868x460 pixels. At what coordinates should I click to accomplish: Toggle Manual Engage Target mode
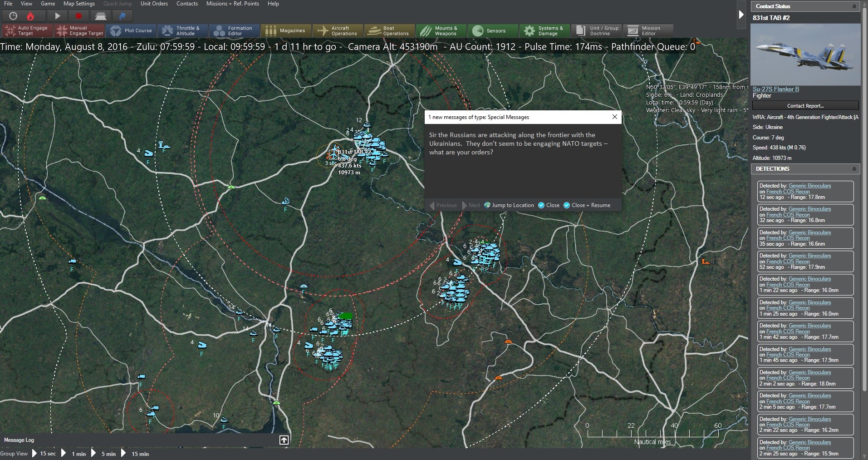click(79, 30)
